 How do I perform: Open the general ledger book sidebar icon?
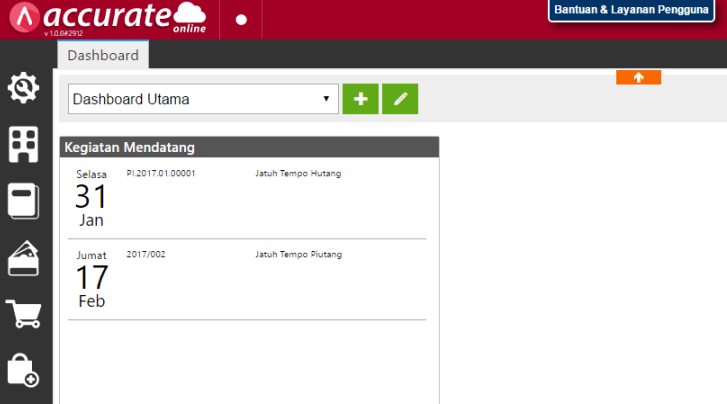coord(23,201)
